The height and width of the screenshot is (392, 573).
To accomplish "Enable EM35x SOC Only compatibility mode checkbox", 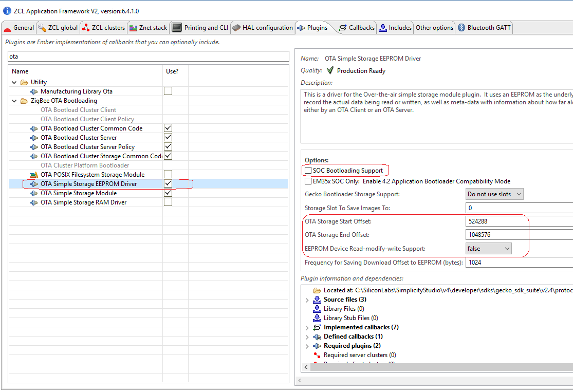I will coord(308,181).
